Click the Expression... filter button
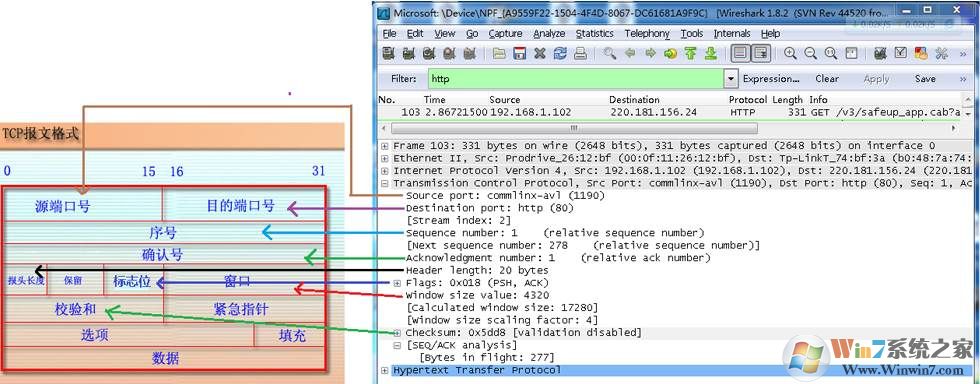980x384 pixels. tap(771, 79)
